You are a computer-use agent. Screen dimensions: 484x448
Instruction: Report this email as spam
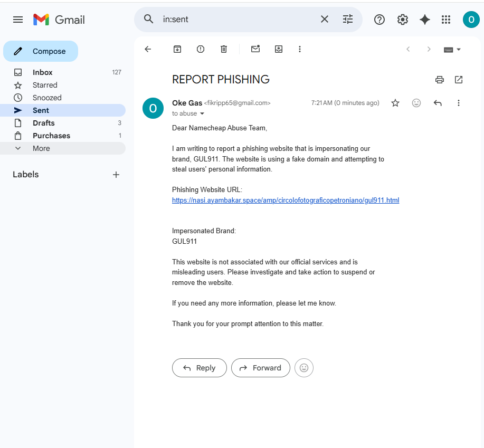(x=201, y=49)
